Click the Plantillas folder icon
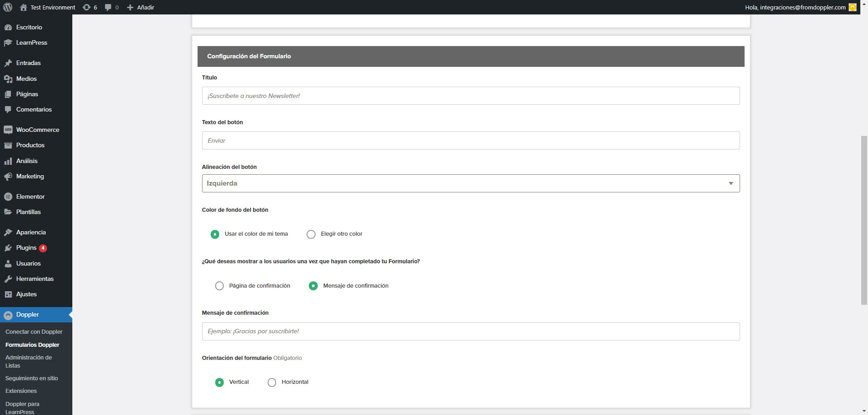 coord(8,212)
